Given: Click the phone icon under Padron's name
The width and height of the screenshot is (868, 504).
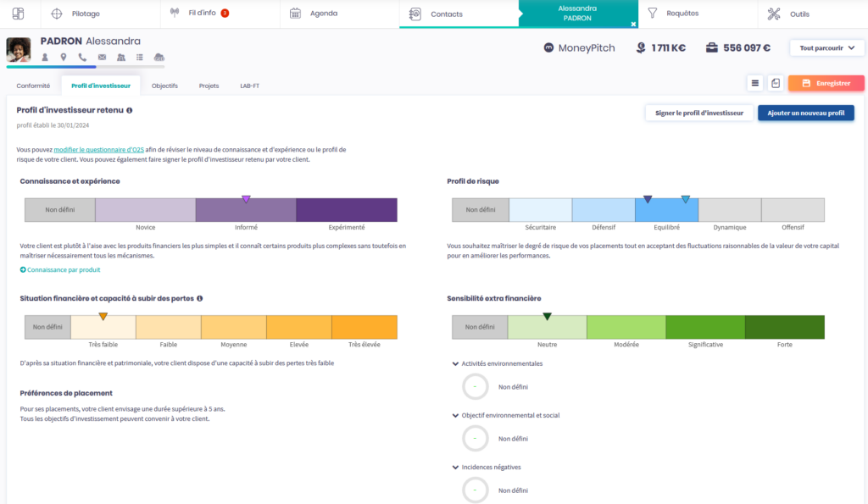Looking at the screenshot, I should click(x=82, y=58).
